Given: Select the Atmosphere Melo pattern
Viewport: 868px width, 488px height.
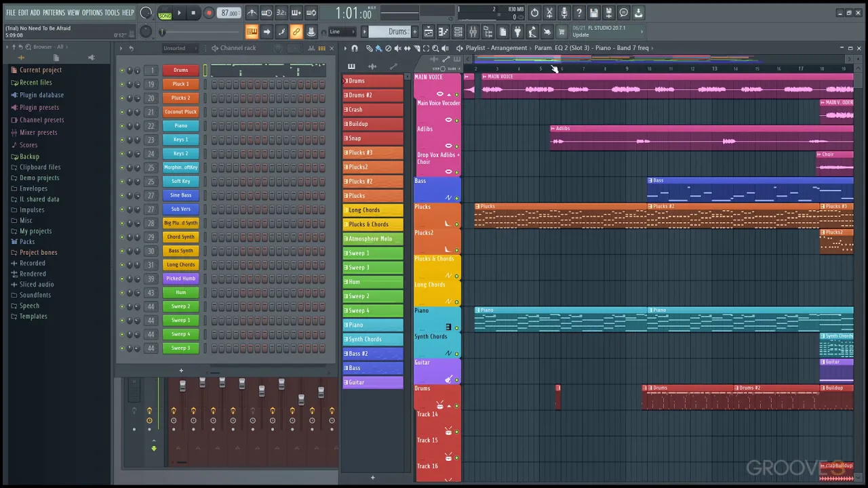Looking at the screenshot, I should click(x=372, y=239).
